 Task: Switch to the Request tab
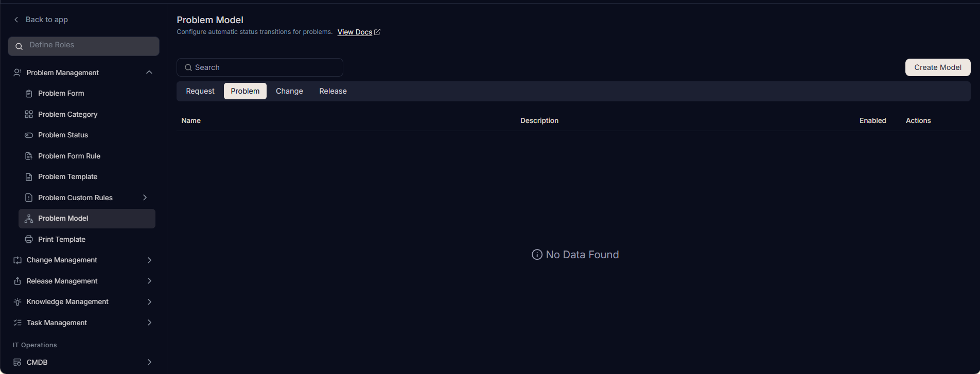tap(200, 91)
